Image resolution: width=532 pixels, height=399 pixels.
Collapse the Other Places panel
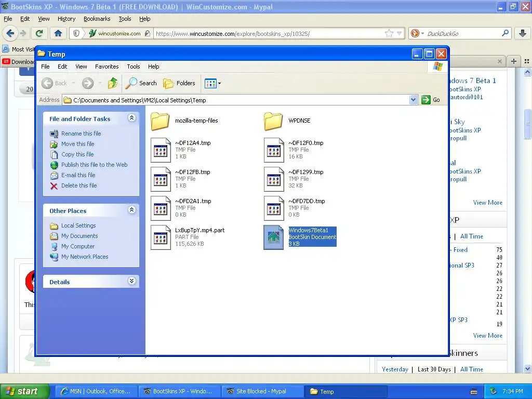click(x=131, y=210)
